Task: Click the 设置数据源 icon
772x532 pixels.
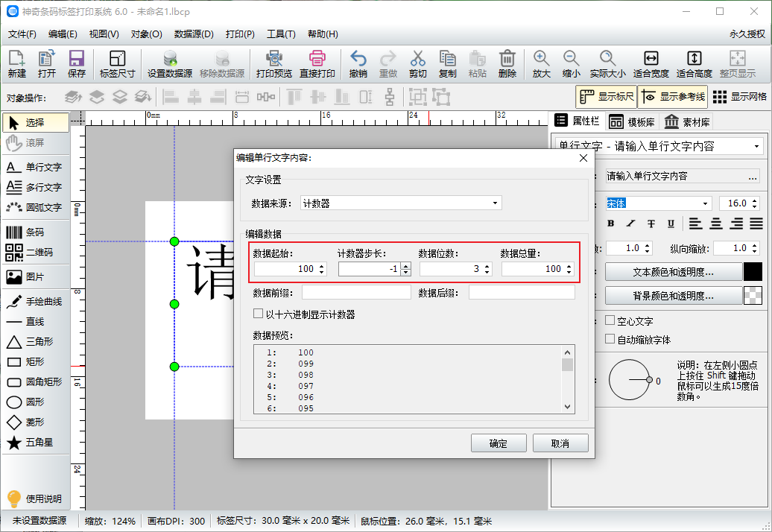Action: coord(170,64)
